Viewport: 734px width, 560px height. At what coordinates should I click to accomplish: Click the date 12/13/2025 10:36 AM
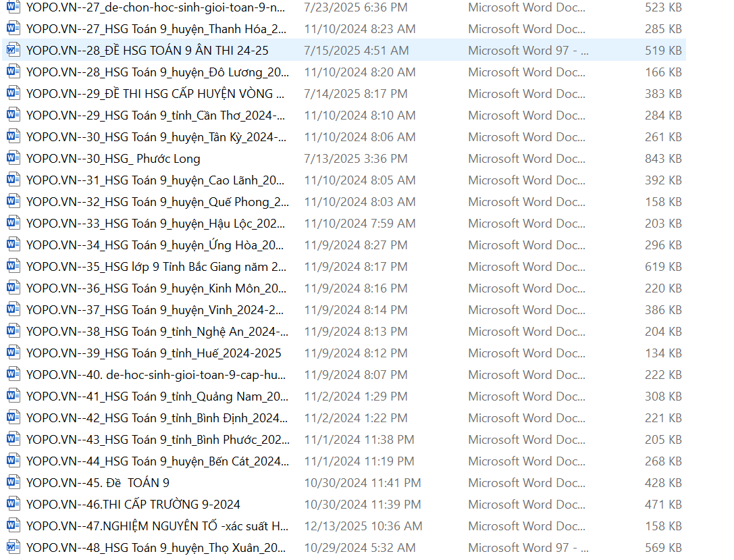tap(363, 526)
